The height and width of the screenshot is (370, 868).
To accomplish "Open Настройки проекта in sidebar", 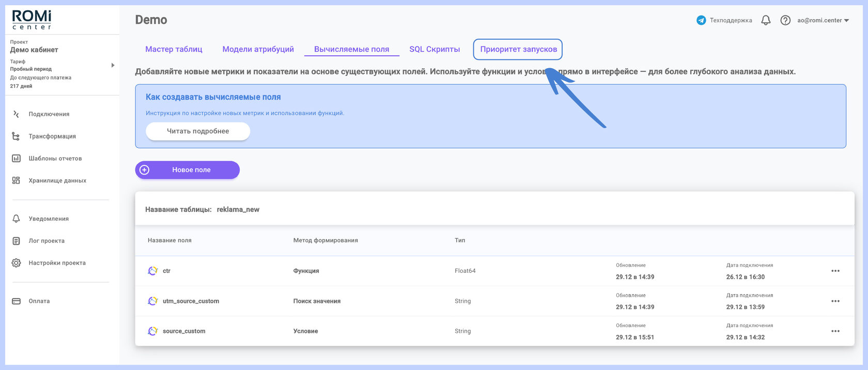I will pyautogui.click(x=57, y=263).
